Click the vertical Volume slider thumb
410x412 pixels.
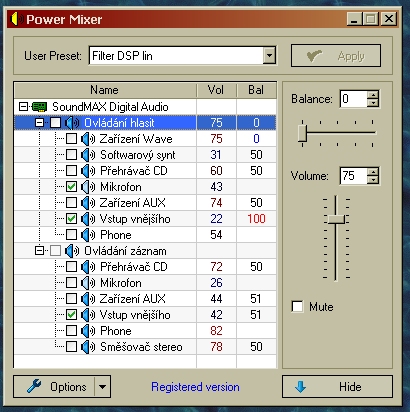[336, 219]
